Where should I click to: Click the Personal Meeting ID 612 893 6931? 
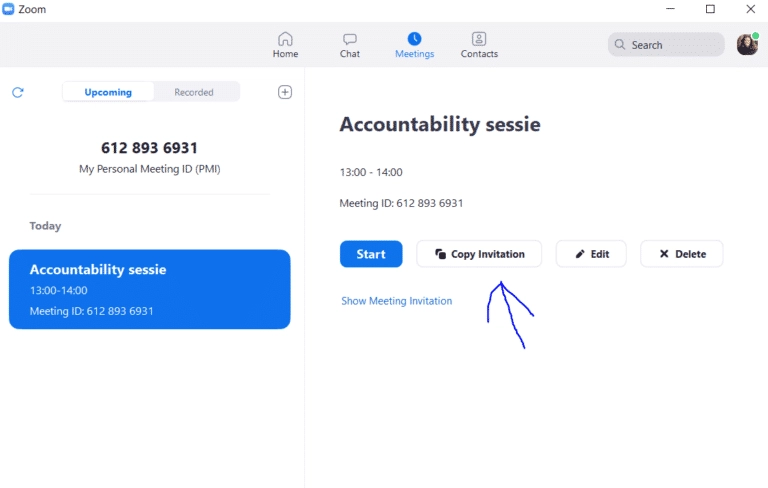tap(150, 148)
